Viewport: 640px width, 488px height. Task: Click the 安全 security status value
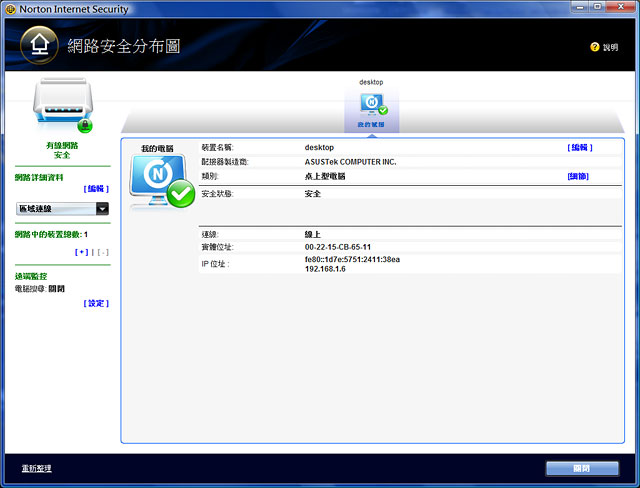click(313, 193)
